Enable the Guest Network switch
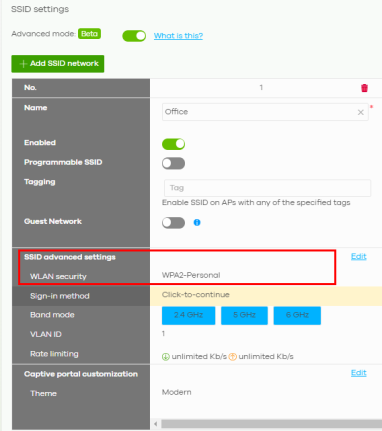The width and height of the screenshot is (382, 431). tap(173, 223)
